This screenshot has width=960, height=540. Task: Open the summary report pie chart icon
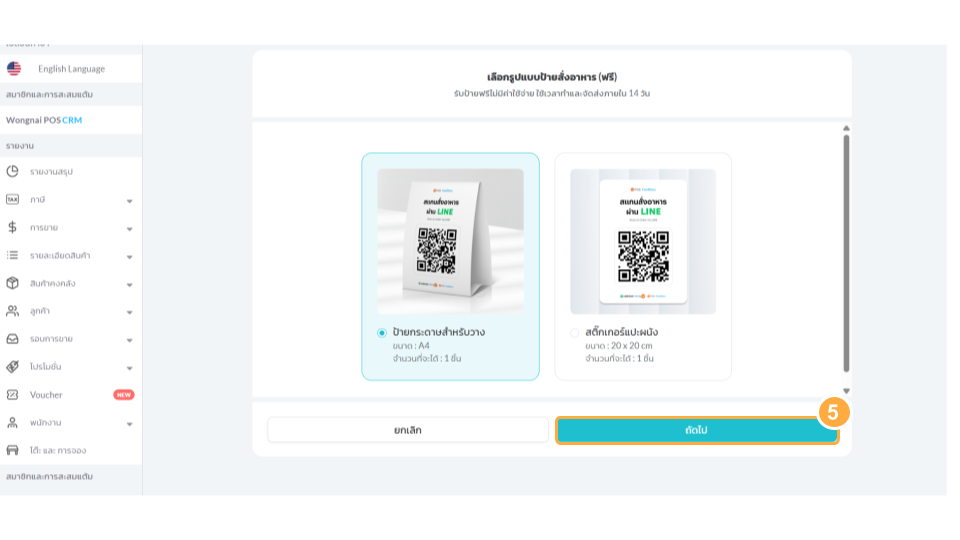coord(12,171)
